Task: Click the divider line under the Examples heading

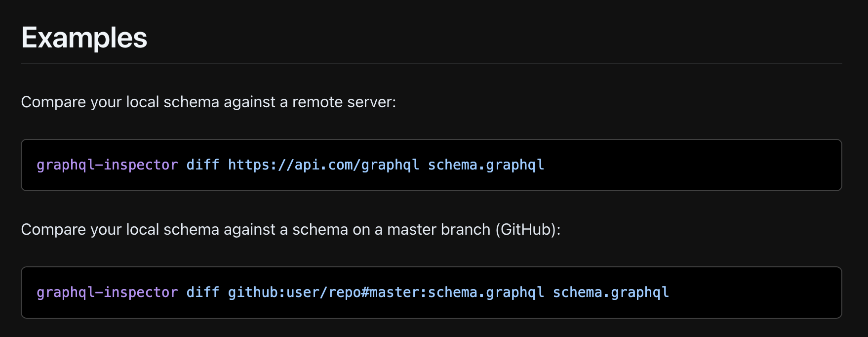Action: pos(431,63)
